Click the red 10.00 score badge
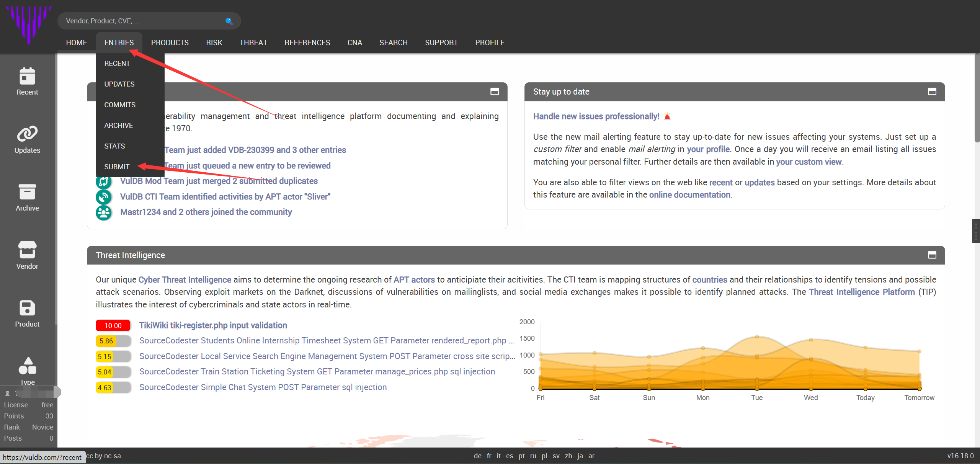The height and width of the screenshot is (464, 980). click(x=113, y=325)
